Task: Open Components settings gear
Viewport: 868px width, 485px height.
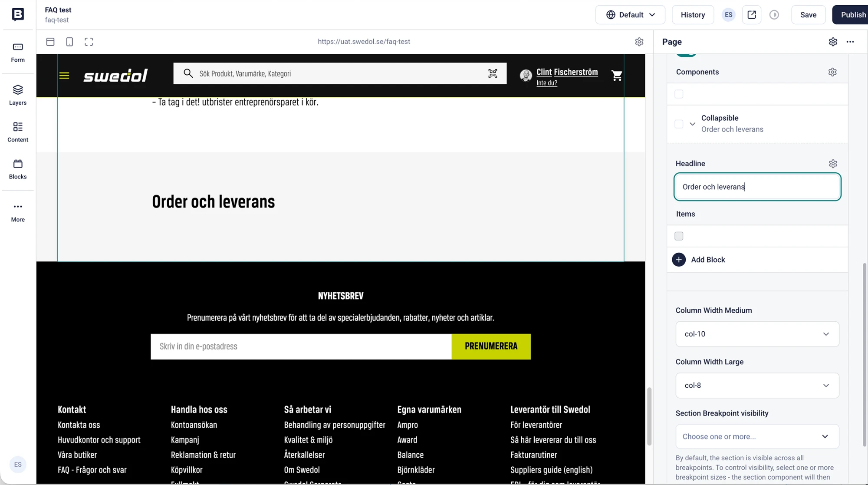Action: 832,72
